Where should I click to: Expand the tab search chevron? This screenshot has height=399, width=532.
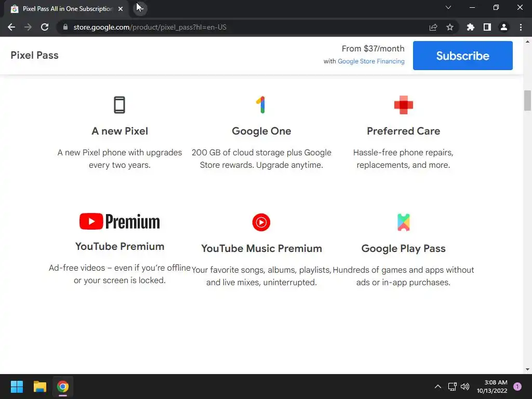(448, 7)
